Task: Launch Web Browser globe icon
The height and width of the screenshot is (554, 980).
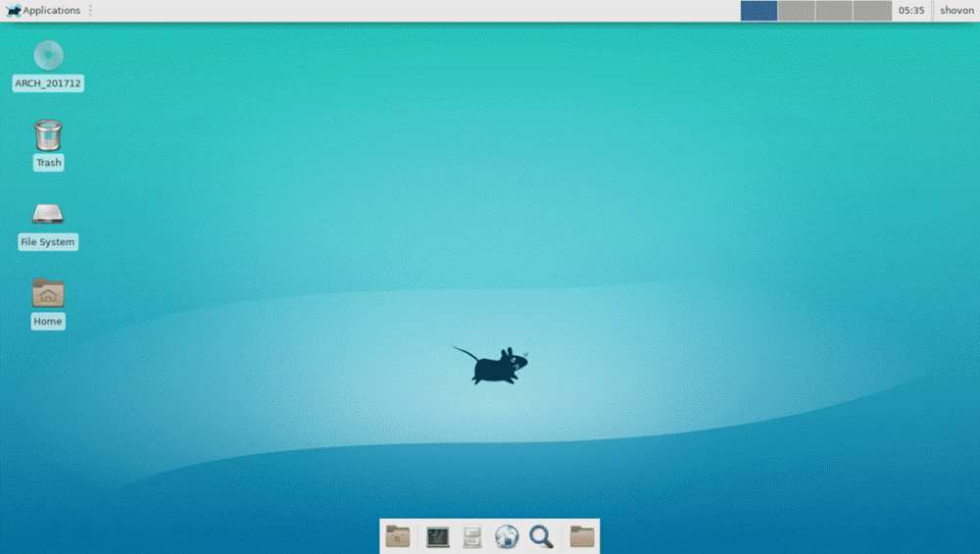Action: pyautogui.click(x=507, y=536)
